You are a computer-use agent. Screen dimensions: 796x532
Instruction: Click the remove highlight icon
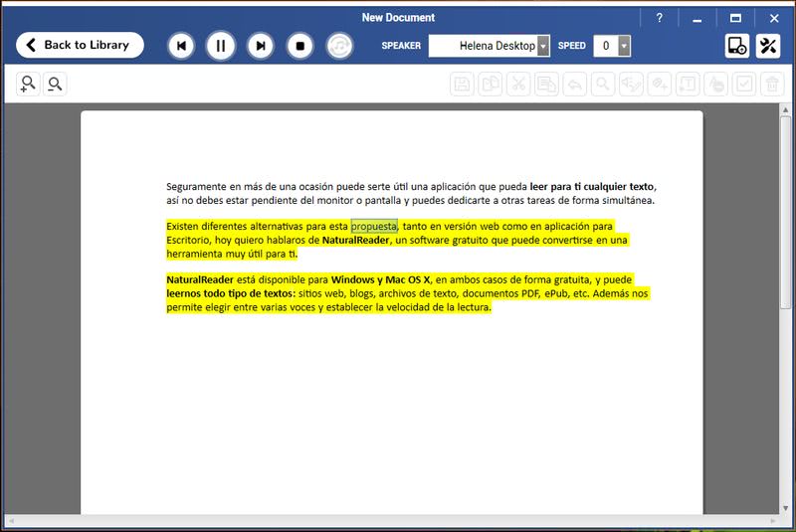coord(715,84)
